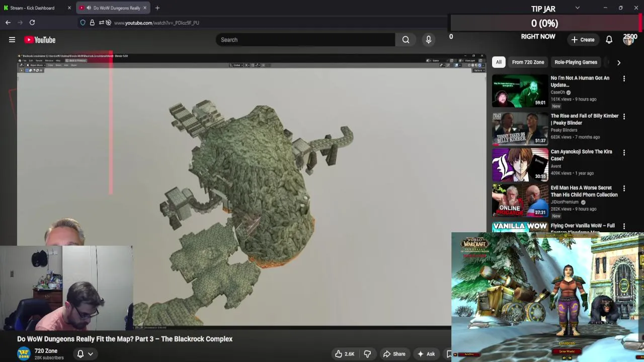The height and width of the screenshot is (362, 644).
Task: Click the tracking protection shield icon
Action: click(83, 23)
